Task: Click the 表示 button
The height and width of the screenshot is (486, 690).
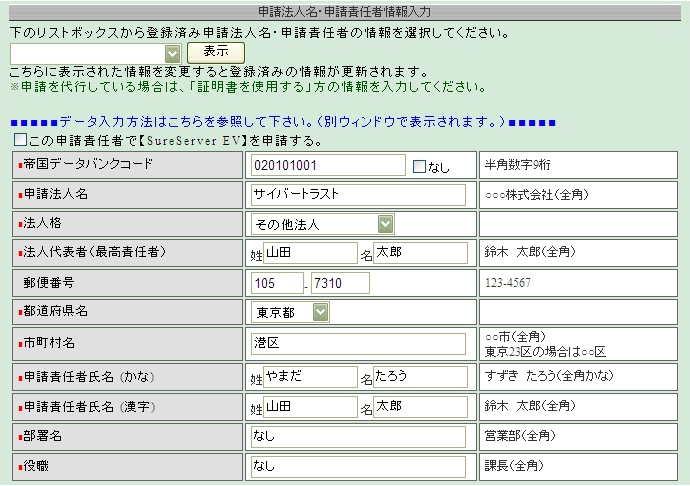Action: click(216, 51)
